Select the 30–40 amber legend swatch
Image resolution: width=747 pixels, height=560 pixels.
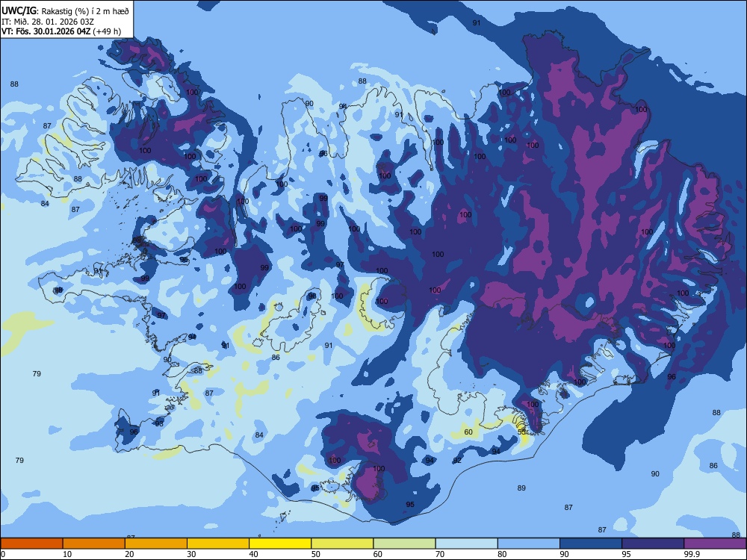(218, 544)
